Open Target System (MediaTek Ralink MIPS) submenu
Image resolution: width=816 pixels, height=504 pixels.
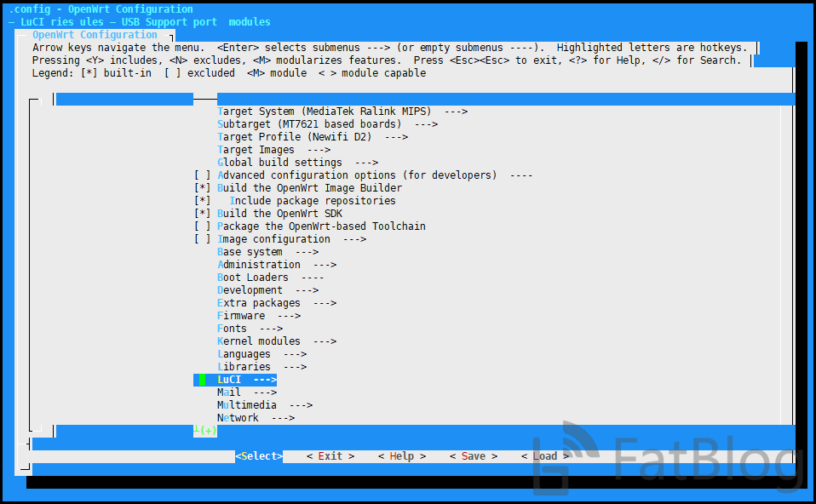click(342, 112)
